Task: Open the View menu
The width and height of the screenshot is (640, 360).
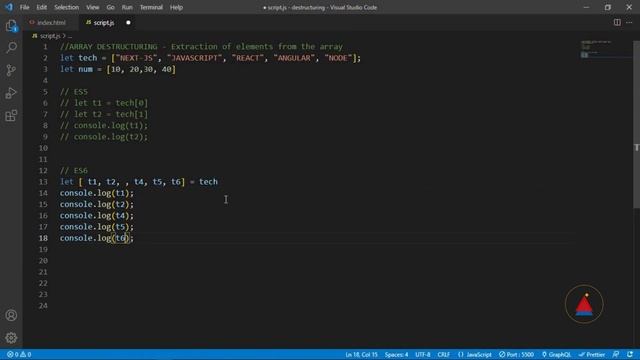Action: [93, 7]
